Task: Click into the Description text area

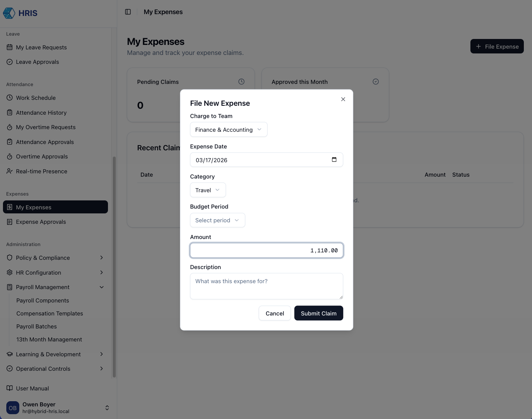Action: (x=266, y=286)
